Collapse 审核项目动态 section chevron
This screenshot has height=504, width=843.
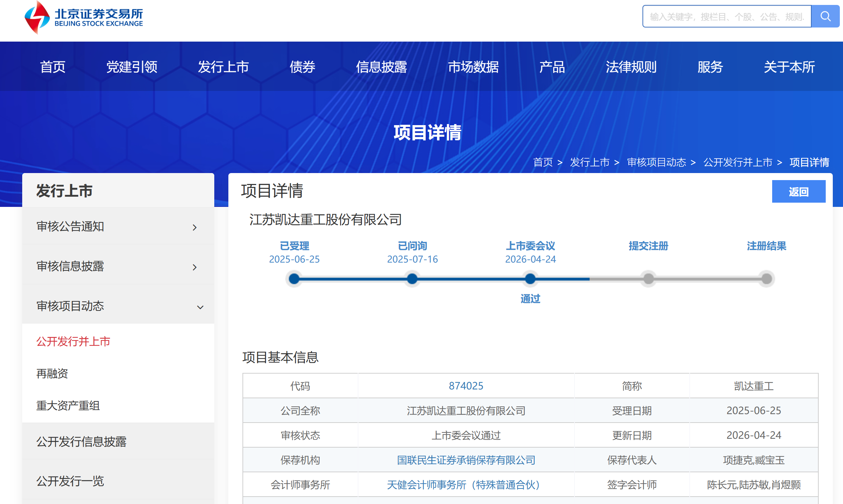click(x=200, y=307)
